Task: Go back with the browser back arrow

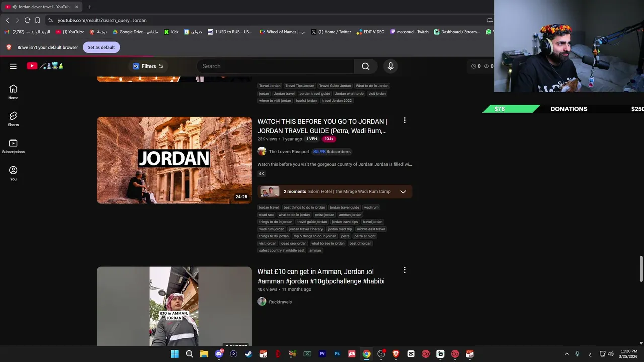Action: [7, 20]
